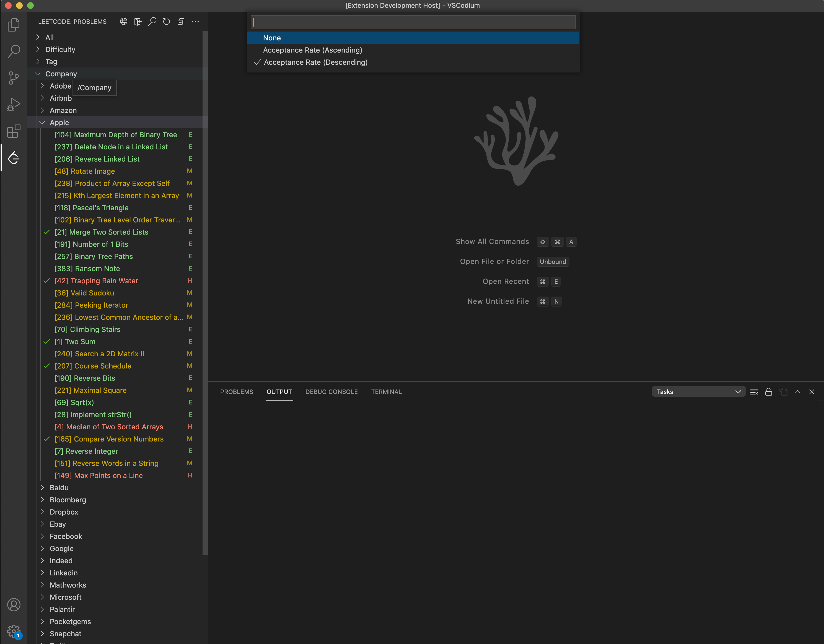This screenshot has height=644, width=824.
Task: Switch to the TERMINAL tab
Action: [x=386, y=392]
